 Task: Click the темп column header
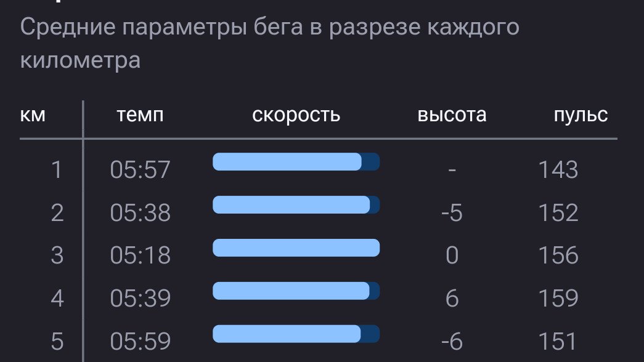140,115
